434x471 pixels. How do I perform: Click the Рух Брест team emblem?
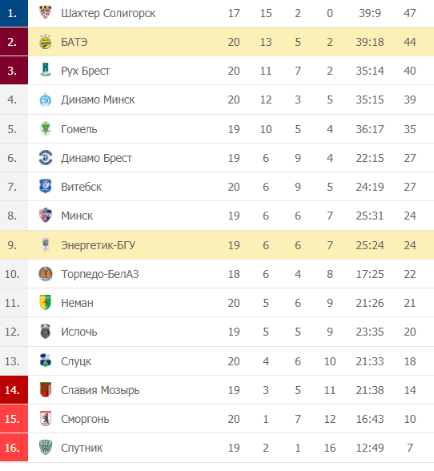point(45,70)
